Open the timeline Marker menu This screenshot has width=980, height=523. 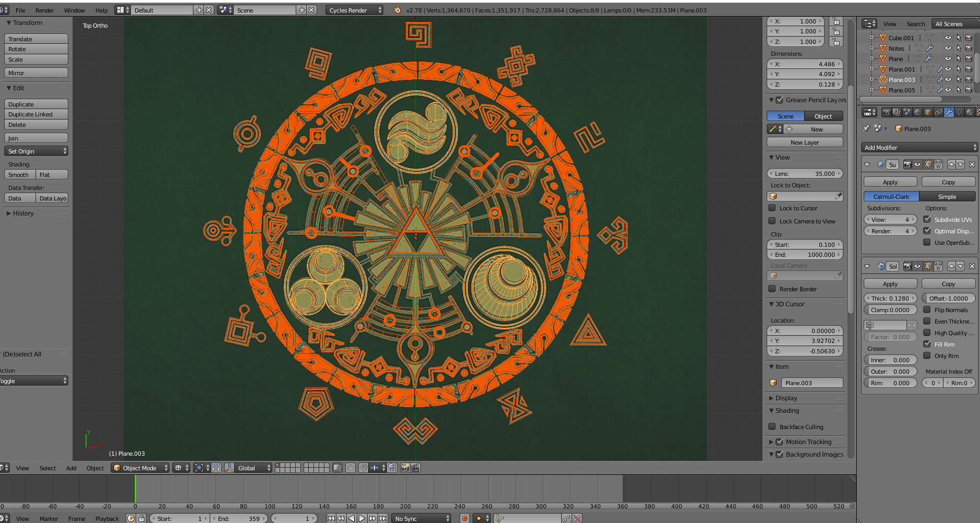tap(49, 518)
